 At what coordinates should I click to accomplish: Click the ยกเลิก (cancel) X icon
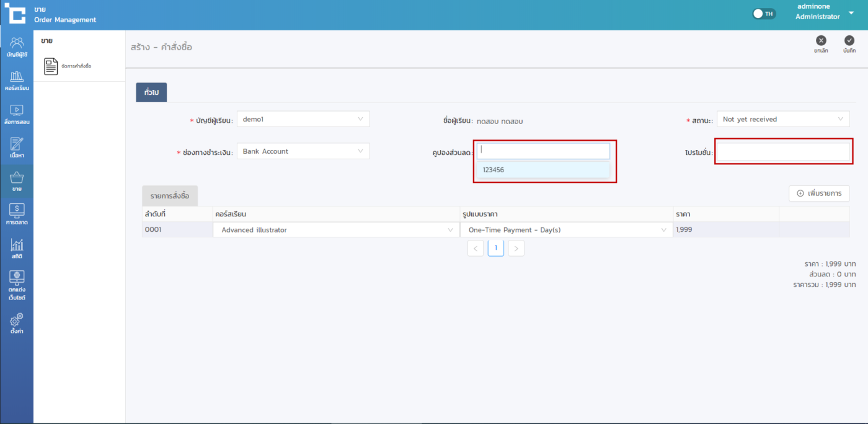(x=821, y=41)
